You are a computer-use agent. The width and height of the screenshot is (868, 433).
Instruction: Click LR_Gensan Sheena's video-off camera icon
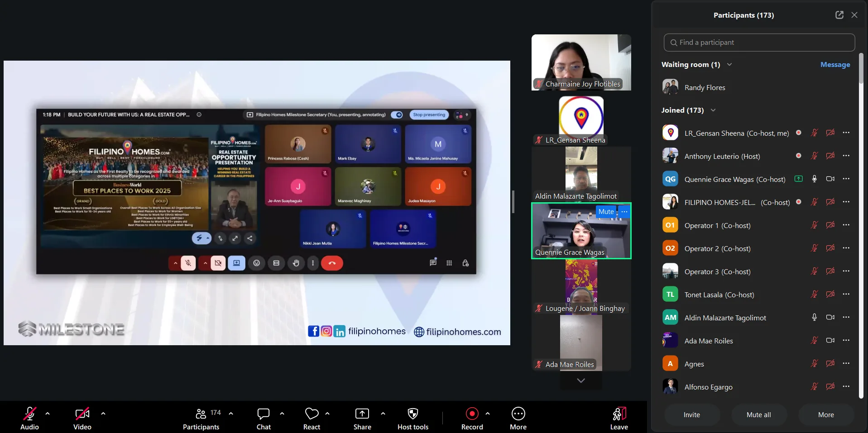(x=830, y=133)
